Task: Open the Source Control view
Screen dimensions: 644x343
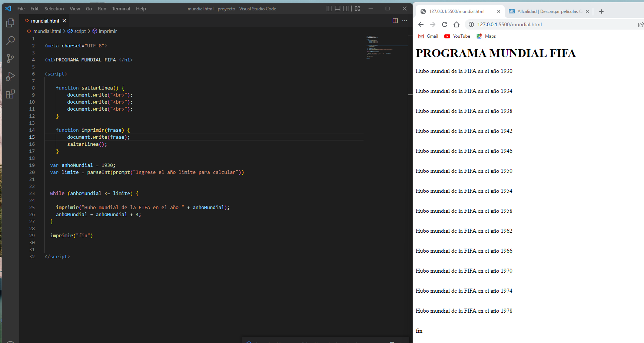Action: (10, 58)
